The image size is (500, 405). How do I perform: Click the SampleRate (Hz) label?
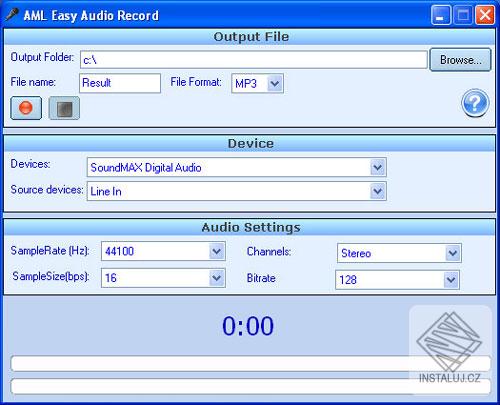click(50, 251)
